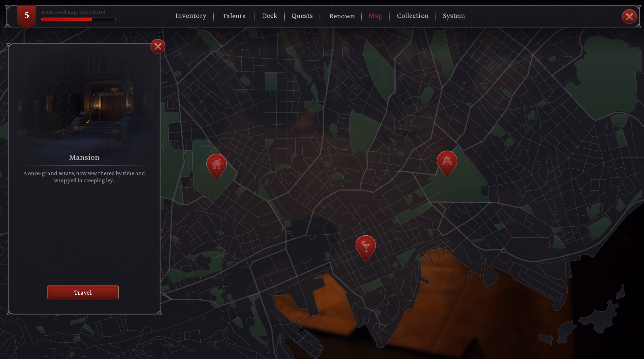
Task: Close the menu with top-right X
Action: (629, 16)
